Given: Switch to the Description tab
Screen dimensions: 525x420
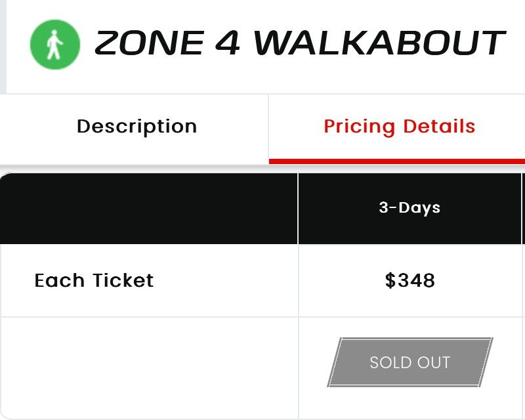Looking at the screenshot, I should [137, 126].
